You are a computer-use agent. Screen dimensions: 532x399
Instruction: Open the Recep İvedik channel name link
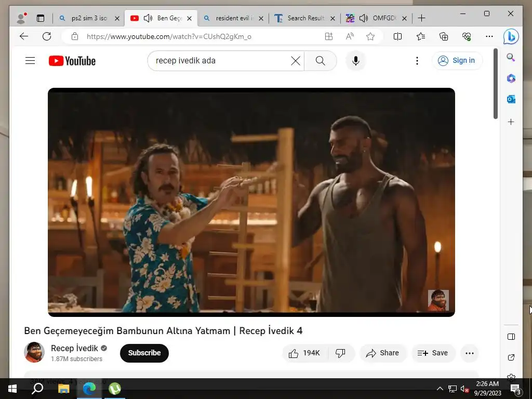pyautogui.click(x=74, y=349)
